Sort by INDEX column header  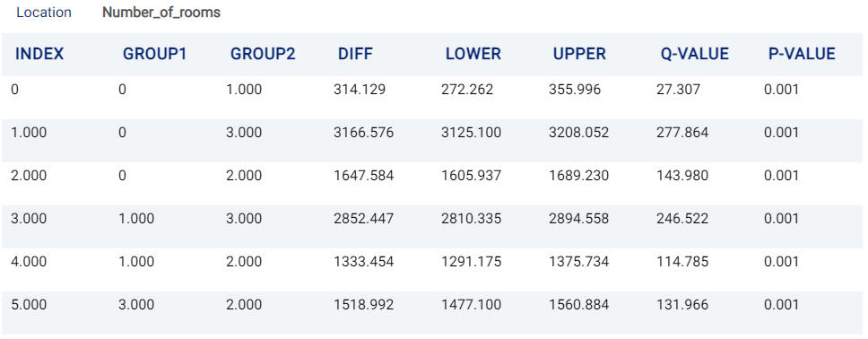point(39,54)
